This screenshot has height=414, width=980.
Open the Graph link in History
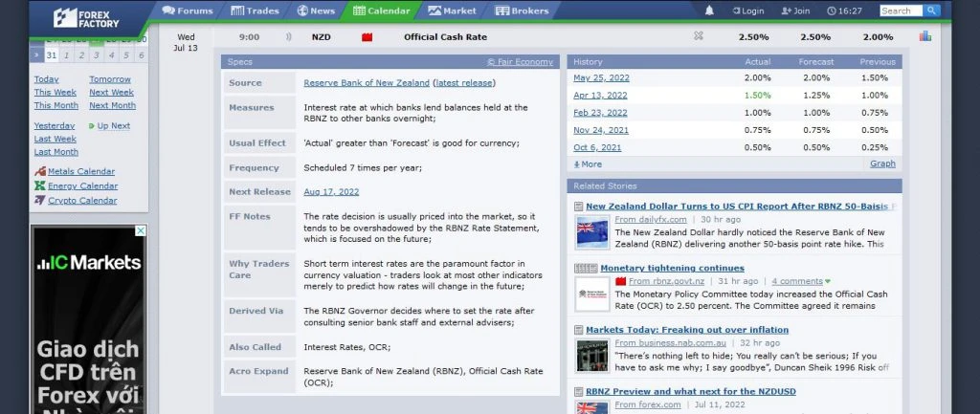click(x=882, y=163)
